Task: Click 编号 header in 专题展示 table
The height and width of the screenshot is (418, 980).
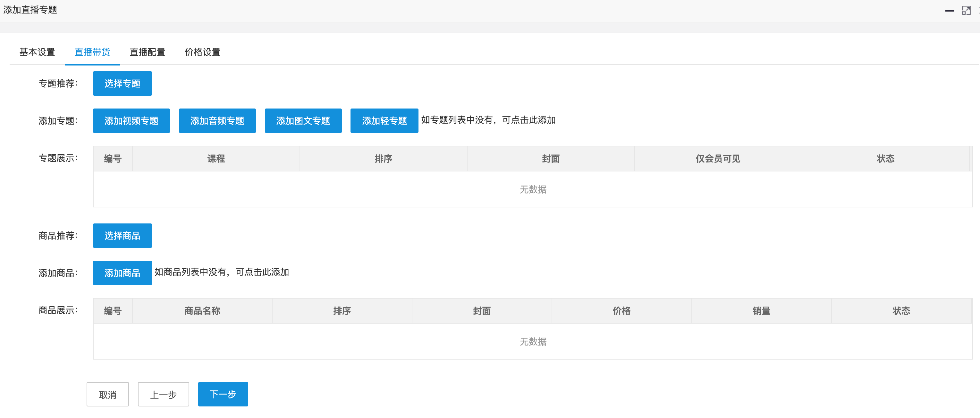Action: tap(113, 159)
